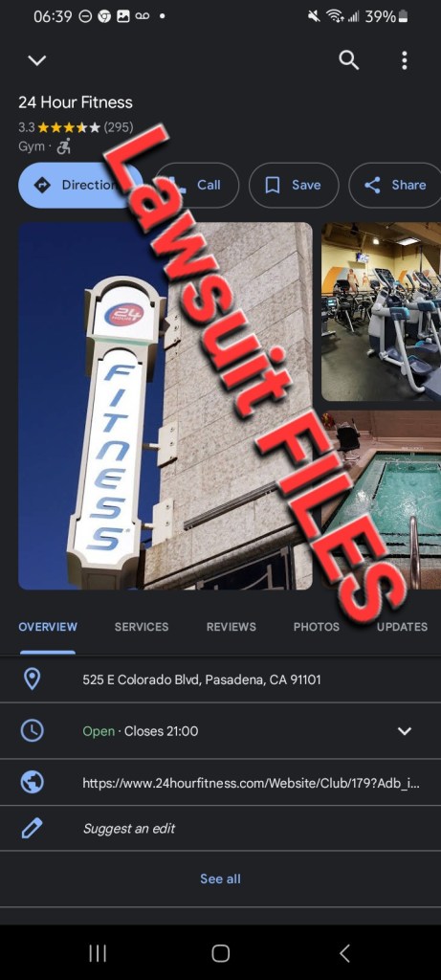Screen dimensions: 441x980
Task: Collapse the place card with the down chevron
Action: click(37, 60)
